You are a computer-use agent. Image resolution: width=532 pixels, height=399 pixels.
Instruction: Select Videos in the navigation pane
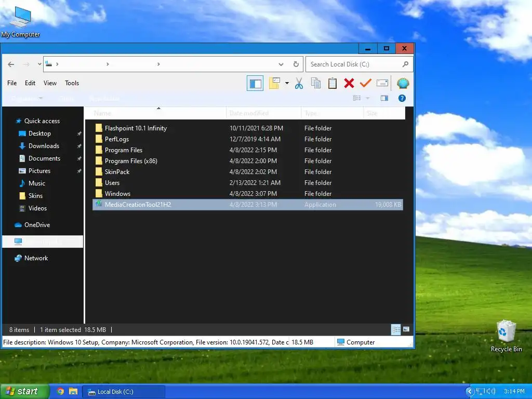[x=37, y=208]
